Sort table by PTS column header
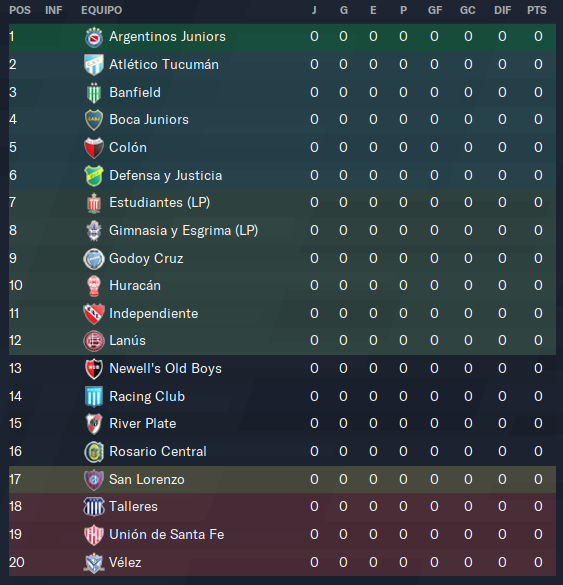The height and width of the screenshot is (585, 563). (537, 10)
